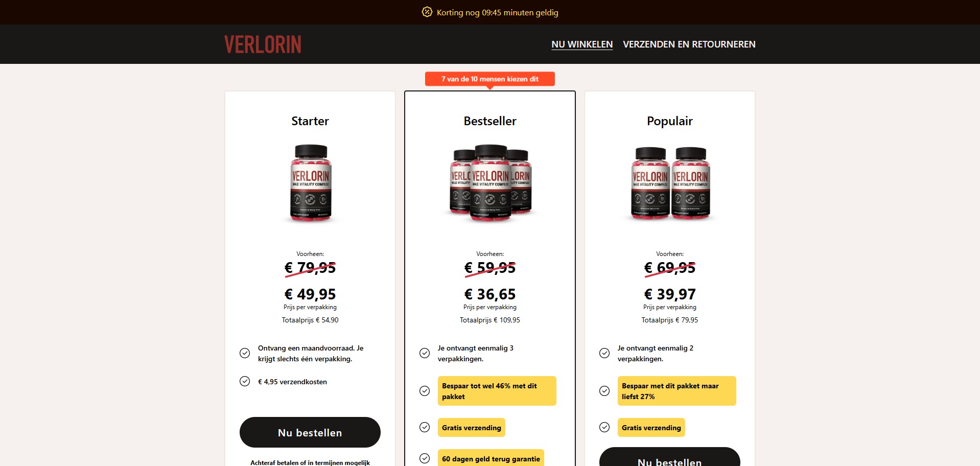The height and width of the screenshot is (466, 980).
Task: Click checkmark icon beside 'liefst 27%' label
Action: [604, 391]
